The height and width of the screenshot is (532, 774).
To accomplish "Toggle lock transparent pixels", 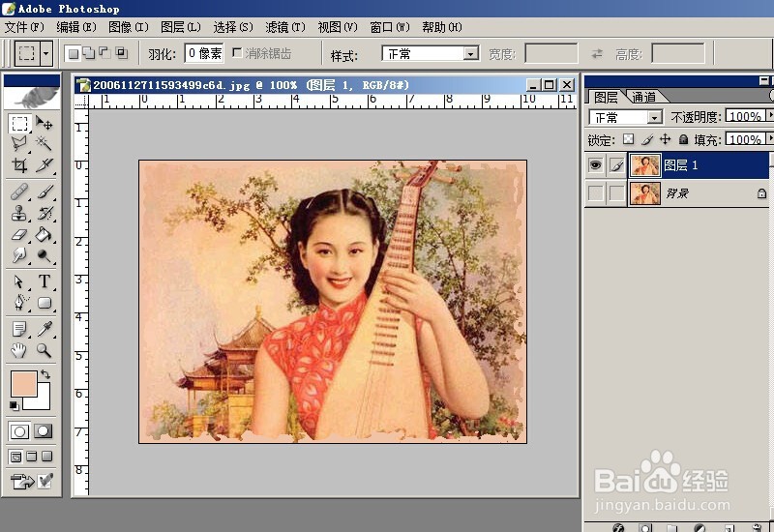I will (628, 139).
